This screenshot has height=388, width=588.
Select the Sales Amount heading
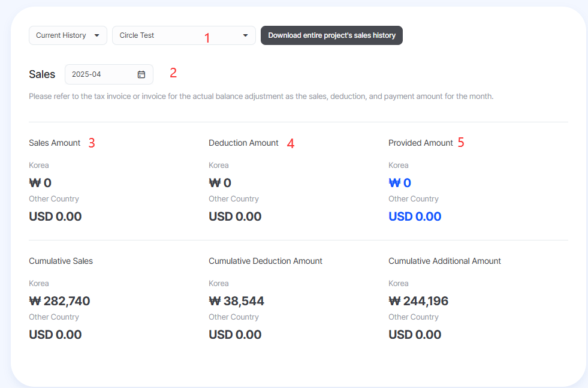click(55, 143)
